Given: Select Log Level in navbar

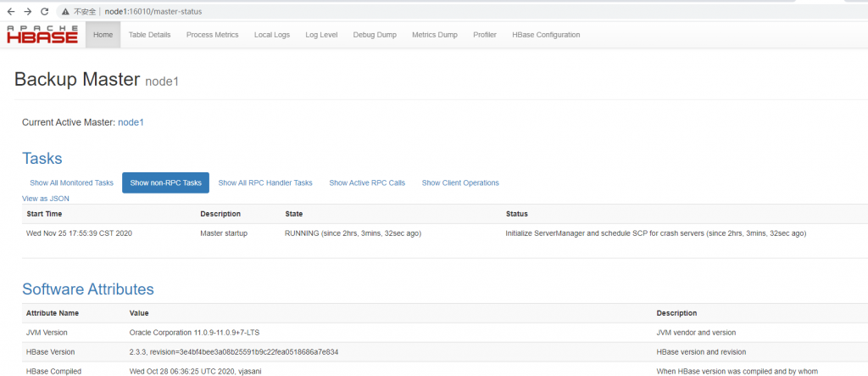Looking at the screenshot, I should pos(321,35).
